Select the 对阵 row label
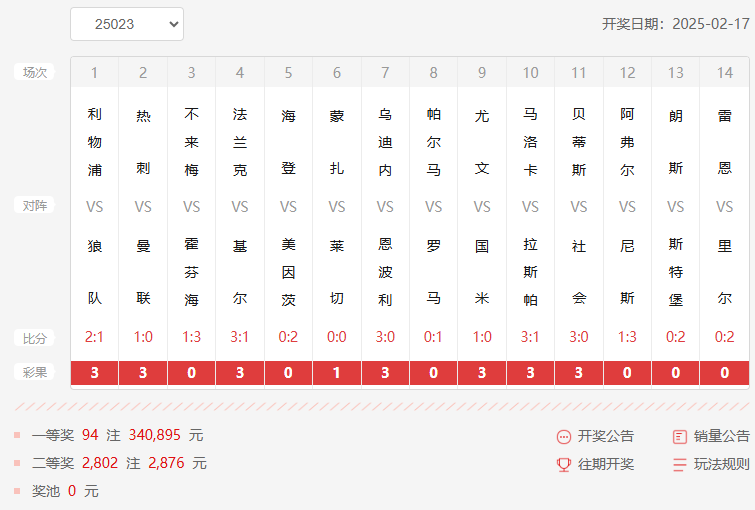Image resolution: width=755 pixels, height=510 pixels. [x=35, y=205]
